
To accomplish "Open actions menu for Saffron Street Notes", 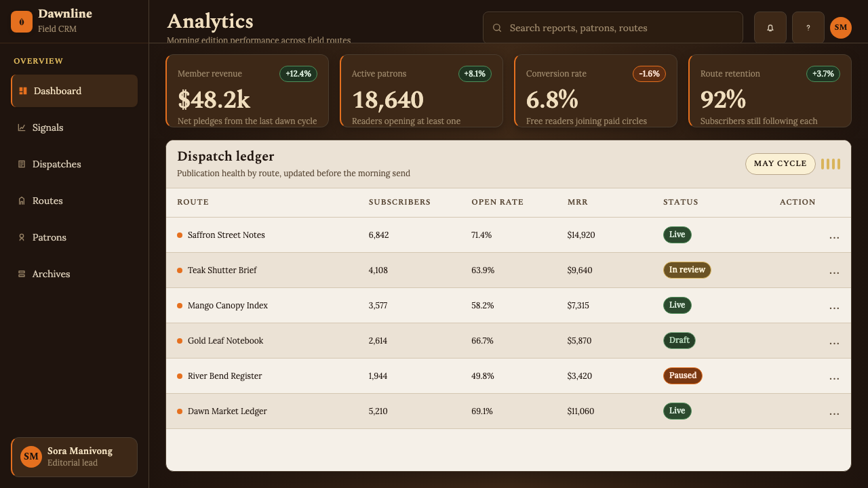I will coord(834,235).
